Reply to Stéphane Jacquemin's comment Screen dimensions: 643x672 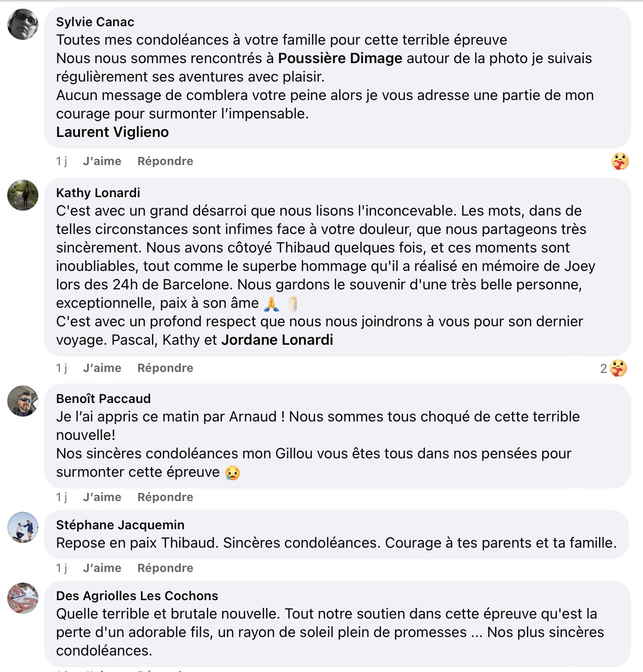pos(165,568)
